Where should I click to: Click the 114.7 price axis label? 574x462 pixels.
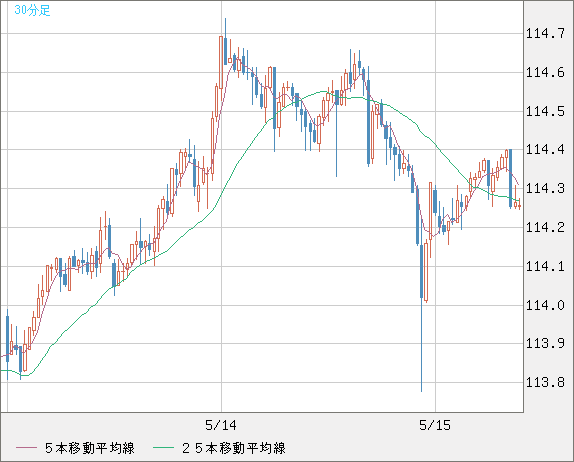[x=545, y=34]
